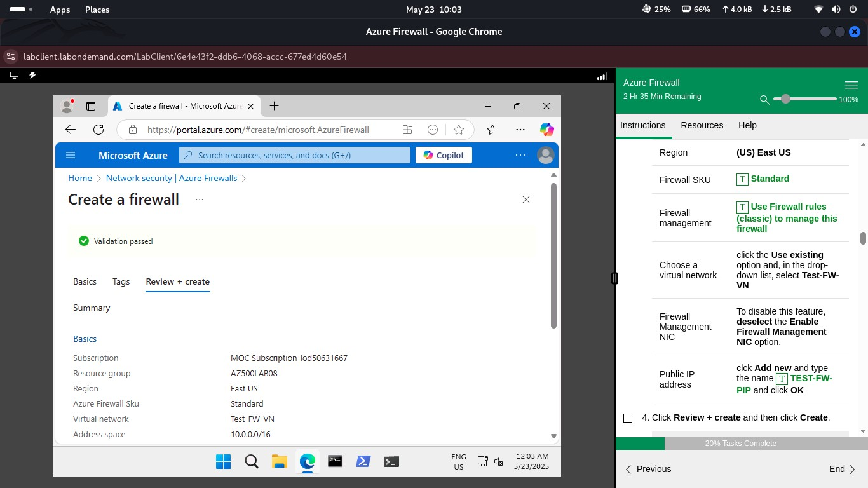Open the Resources tab in the lab panel
The image size is (868, 488).
(702, 125)
